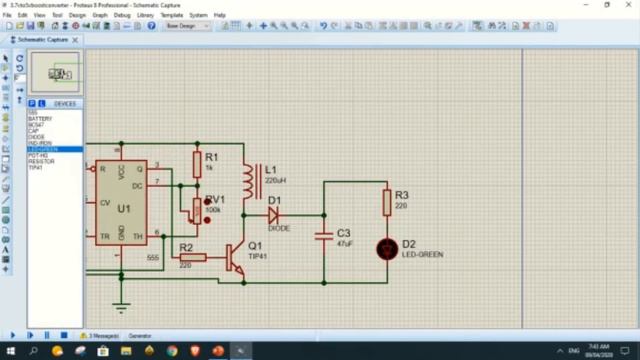Screen dimensions: 640x360
Task: Open the Windows taskbar search icon
Action: point(34,351)
